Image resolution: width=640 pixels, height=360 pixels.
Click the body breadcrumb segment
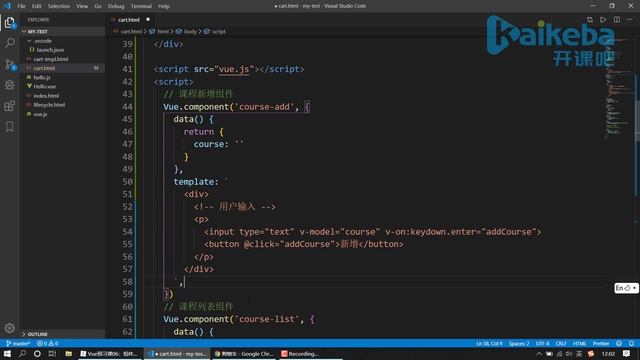tap(190, 31)
